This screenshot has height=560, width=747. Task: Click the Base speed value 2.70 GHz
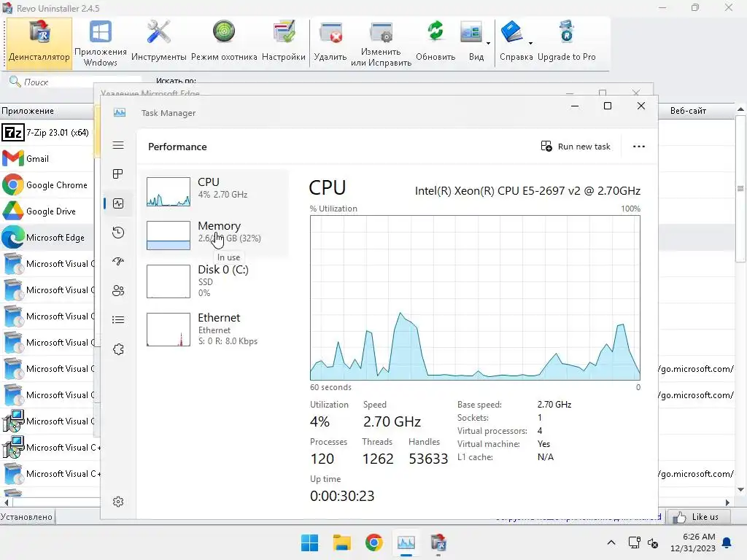pos(554,405)
